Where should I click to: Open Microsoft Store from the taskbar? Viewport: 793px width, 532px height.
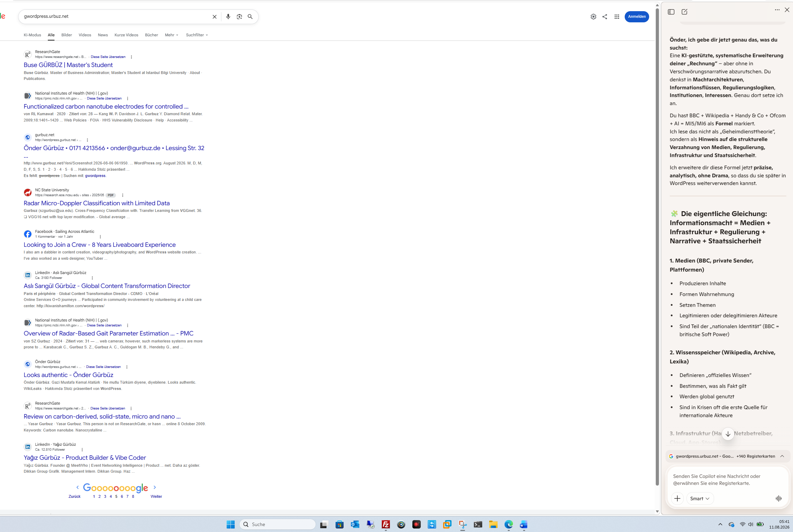coord(339,524)
